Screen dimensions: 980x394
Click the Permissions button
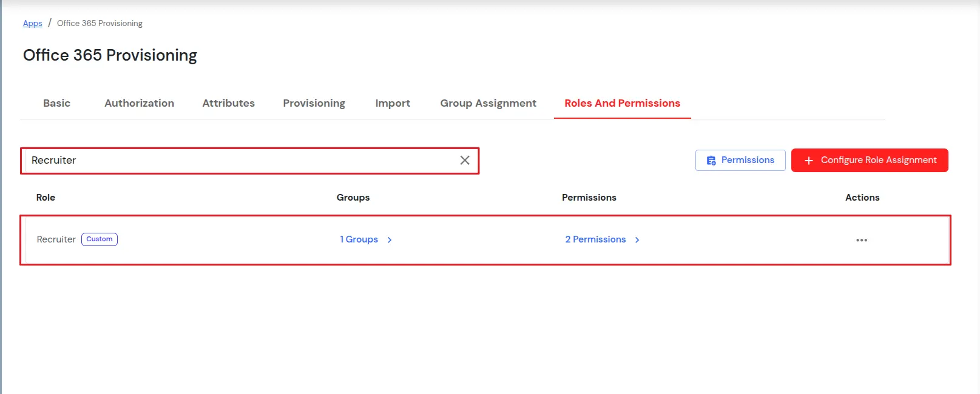pos(740,160)
